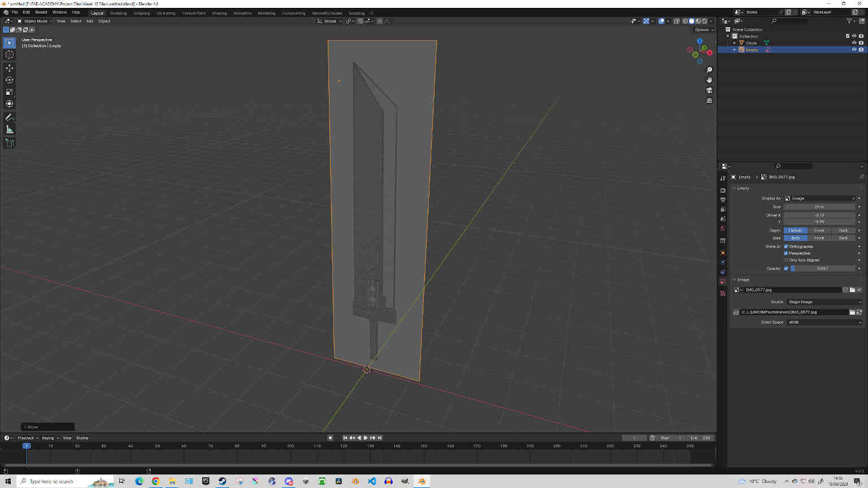Open the Object Constraints properties tab
The height and width of the screenshot is (488, 868).
coord(723,272)
